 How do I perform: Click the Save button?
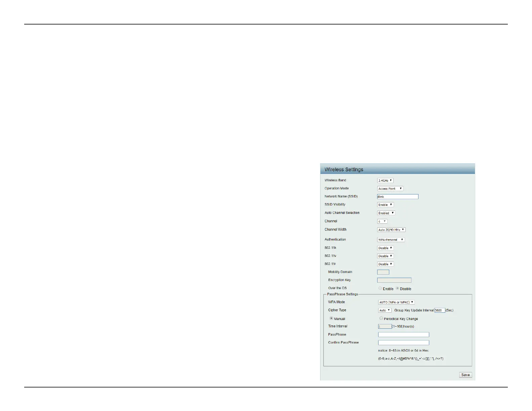tap(465, 375)
